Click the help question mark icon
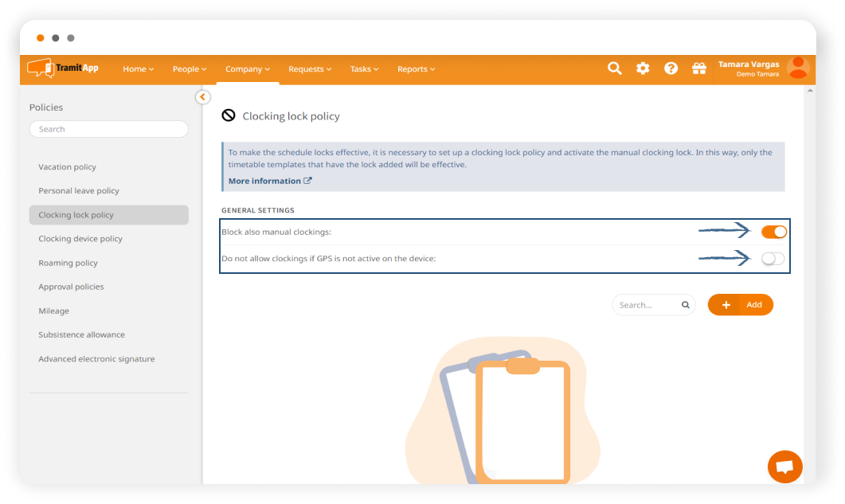Image resolution: width=845 pixels, height=504 pixels. 671,68
